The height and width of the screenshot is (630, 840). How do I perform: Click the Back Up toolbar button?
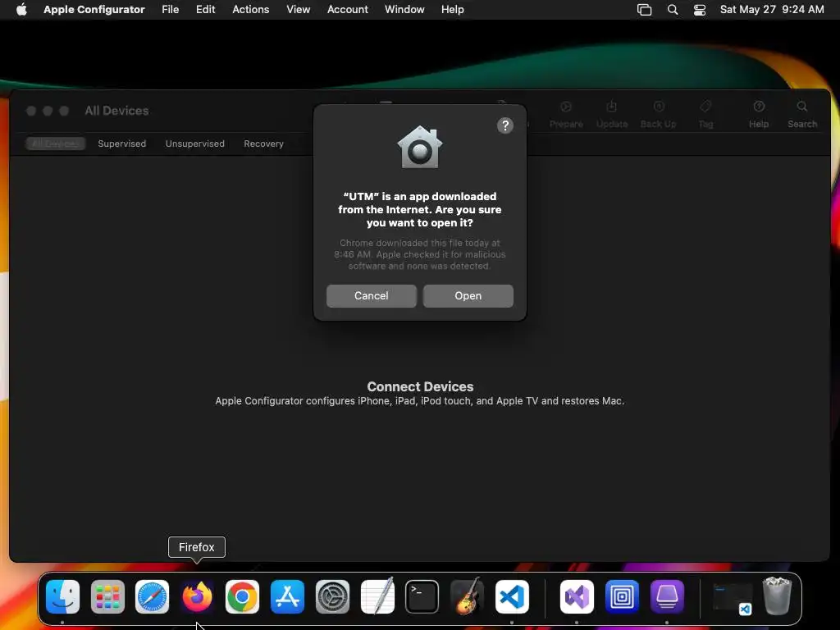[659, 115]
